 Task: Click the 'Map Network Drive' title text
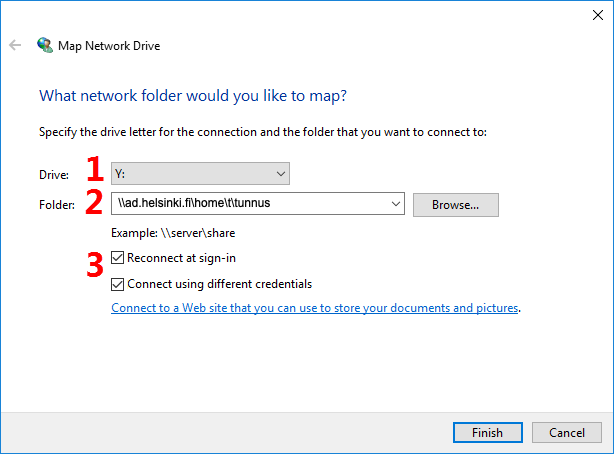[x=109, y=46]
